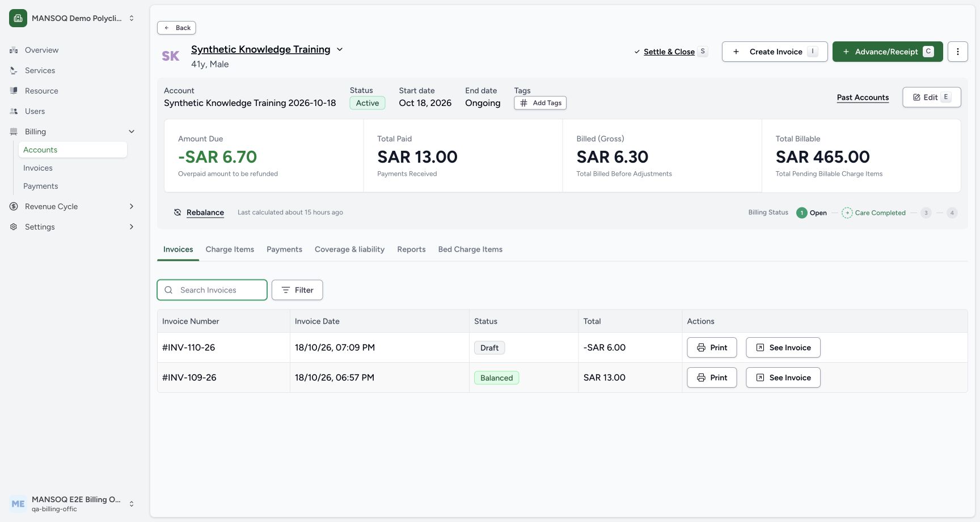Click the MANSOQ organization logo icon
This screenshot has height=522, width=980.
point(18,18)
